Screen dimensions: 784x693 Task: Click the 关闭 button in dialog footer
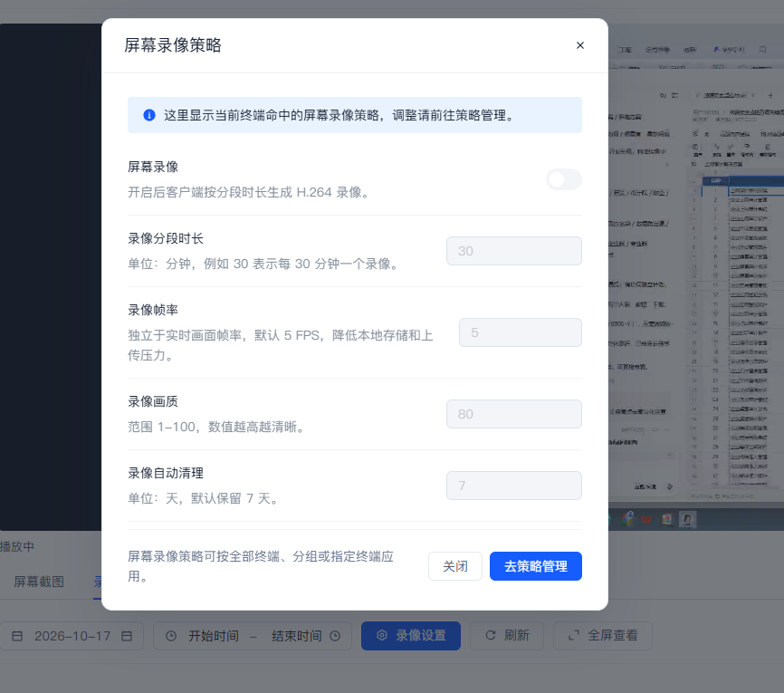(x=455, y=566)
